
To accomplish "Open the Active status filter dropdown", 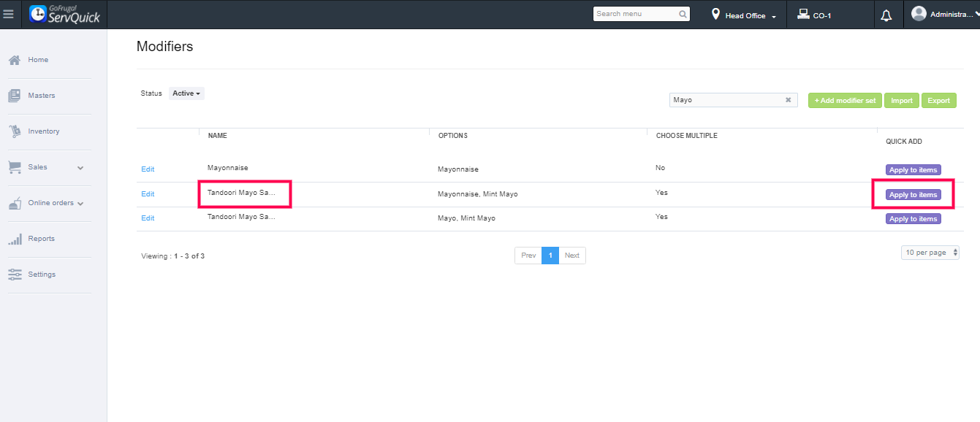I will [x=186, y=93].
